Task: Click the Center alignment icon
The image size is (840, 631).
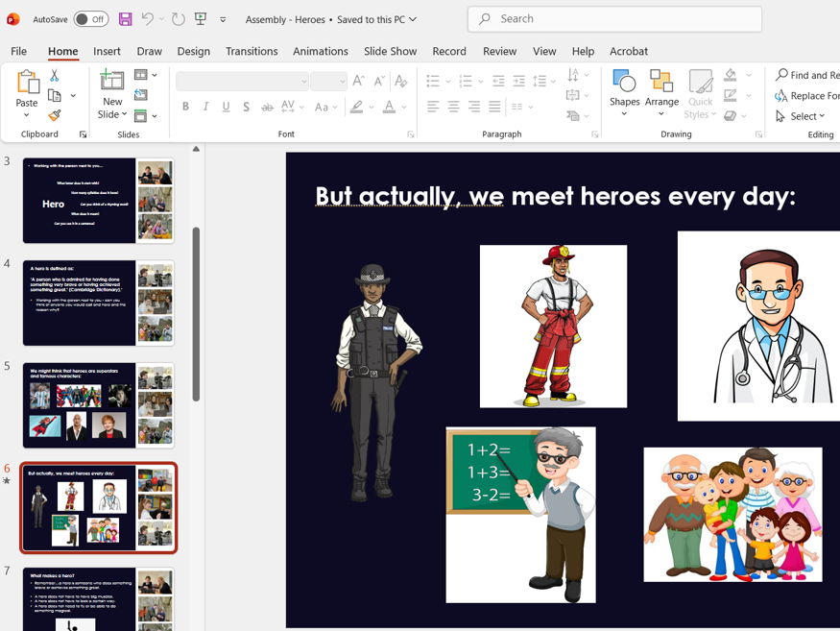Action: click(451, 107)
